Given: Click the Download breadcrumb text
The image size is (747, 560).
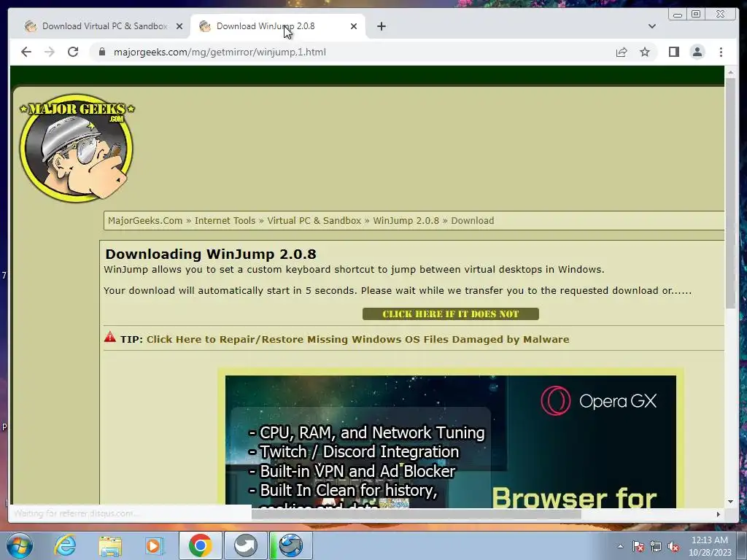Looking at the screenshot, I should pyautogui.click(x=473, y=220).
